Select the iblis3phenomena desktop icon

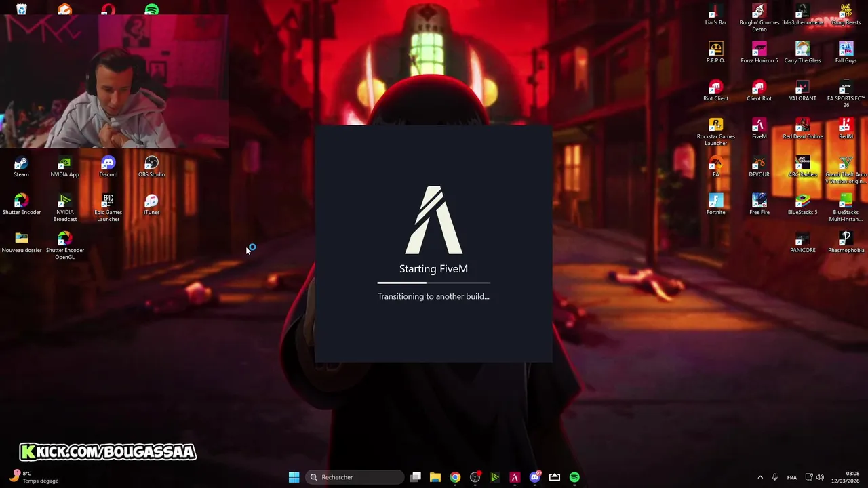coord(802,15)
